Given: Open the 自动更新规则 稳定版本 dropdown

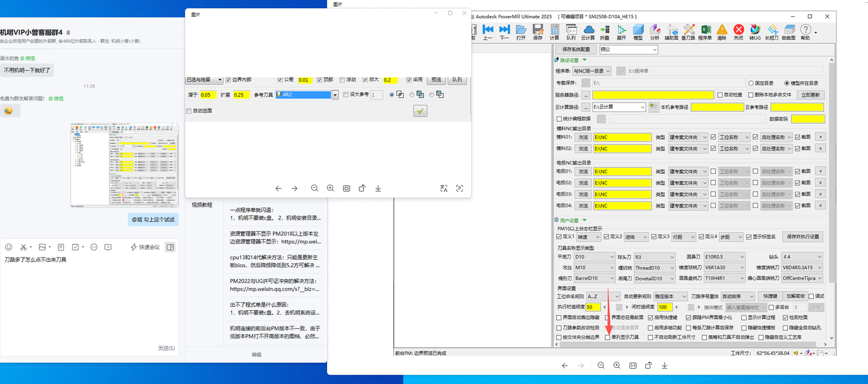Looking at the screenshot, I should point(671,297).
